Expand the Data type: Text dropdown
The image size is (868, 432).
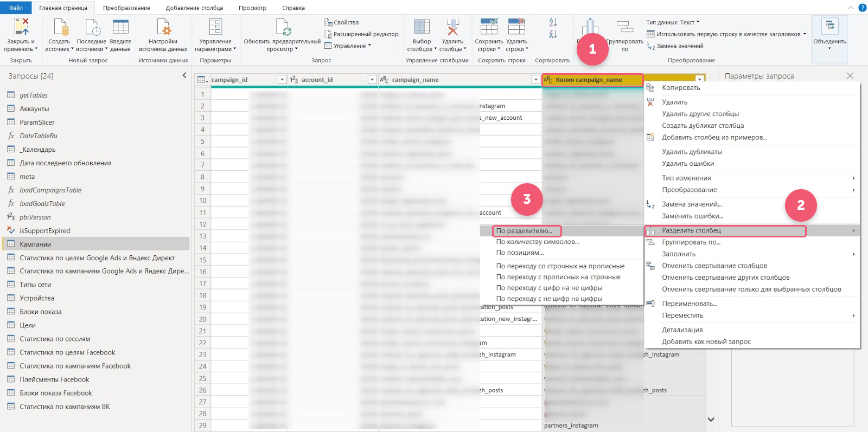(x=673, y=22)
